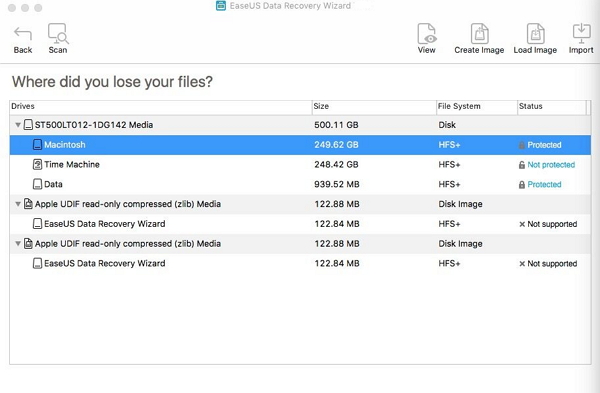The width and height of the screenshot is (600, 393).
Task: Click the Protected link for Data
Action: point(544,184)
